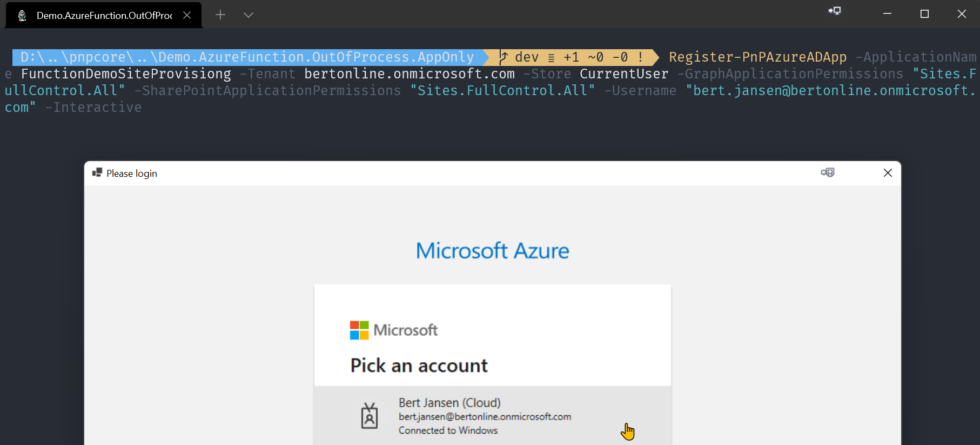Image resolution: width=980 pixels, height=445 pixels.
Task: Click the account badge icon
Action: click(x=370, y=416)
